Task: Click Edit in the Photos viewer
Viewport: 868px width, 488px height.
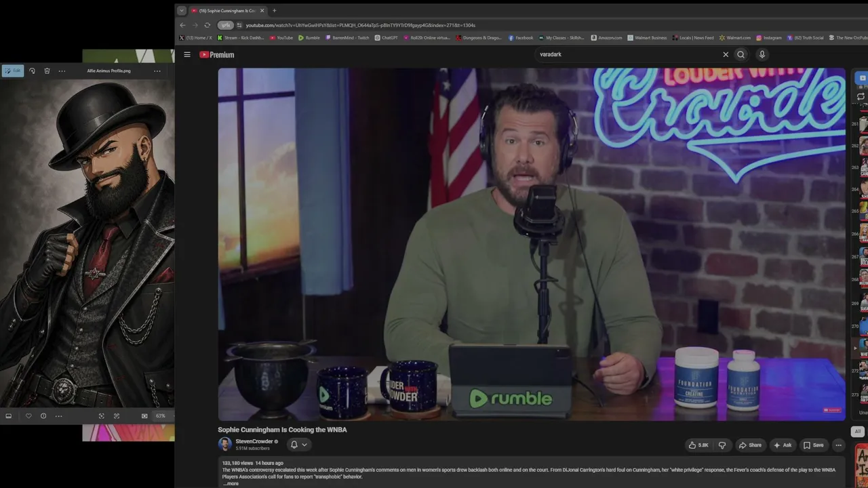Action: coord(12,70)
